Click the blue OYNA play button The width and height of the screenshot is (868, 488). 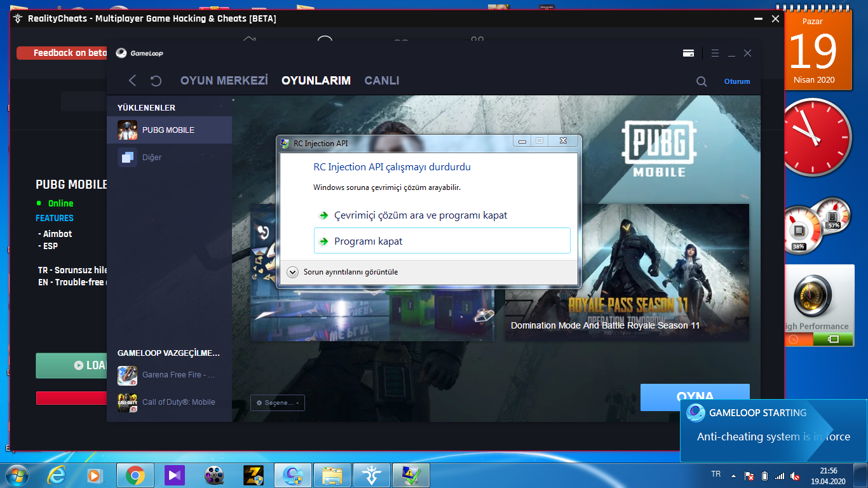pos(695,397)
